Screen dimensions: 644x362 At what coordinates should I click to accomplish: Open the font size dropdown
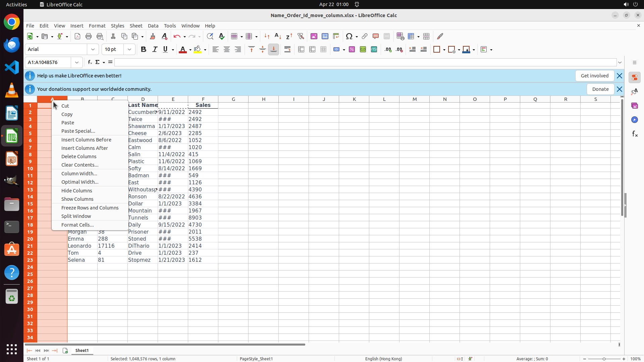coord(129,49)
